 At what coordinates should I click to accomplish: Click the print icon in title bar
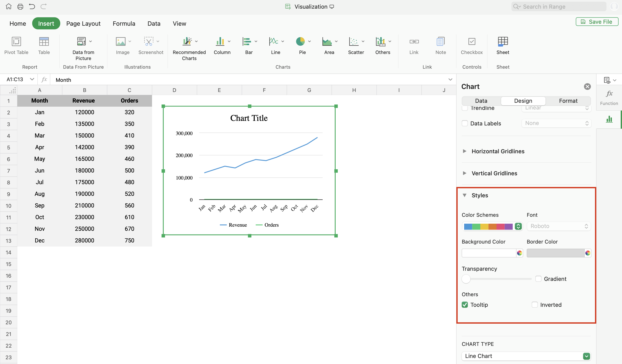point(20,7)
